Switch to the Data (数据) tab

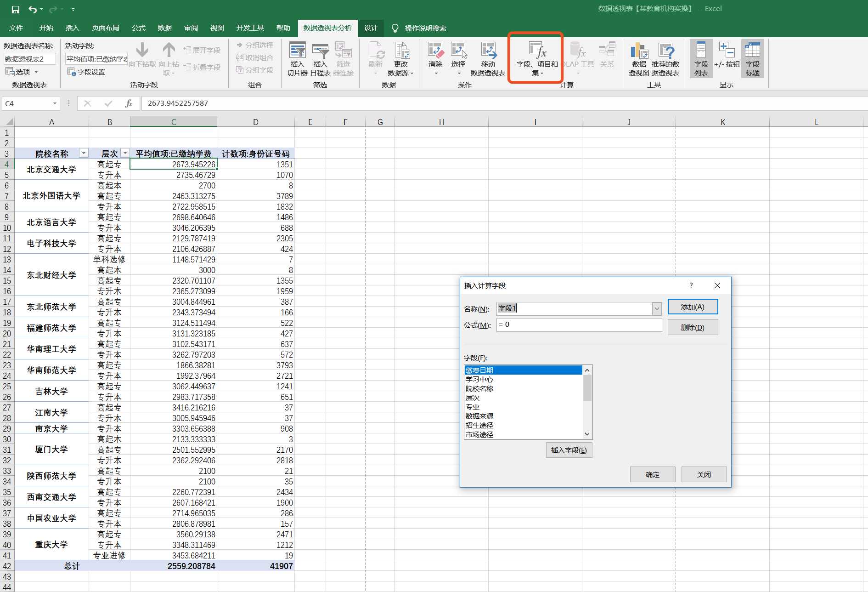[x=165, y=28]
